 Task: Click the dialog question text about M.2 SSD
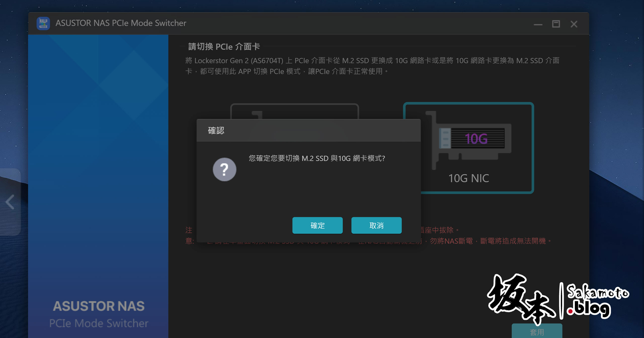pos(317,158)
